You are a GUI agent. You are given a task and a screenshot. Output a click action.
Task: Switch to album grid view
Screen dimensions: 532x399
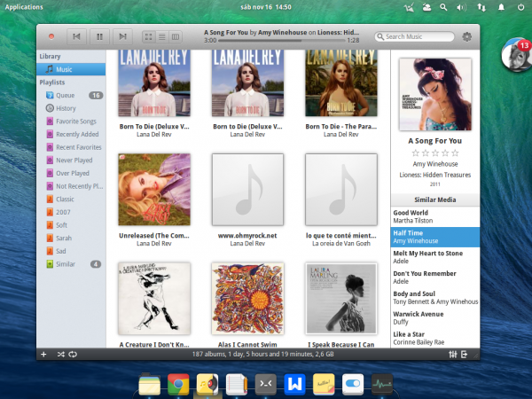pos(149,36)
